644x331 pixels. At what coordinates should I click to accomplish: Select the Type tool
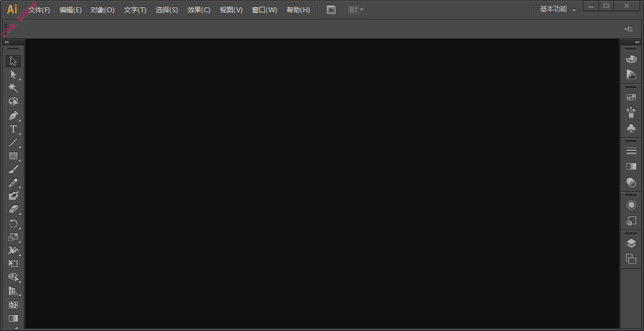pyautogui.click(x=13, y=129)
